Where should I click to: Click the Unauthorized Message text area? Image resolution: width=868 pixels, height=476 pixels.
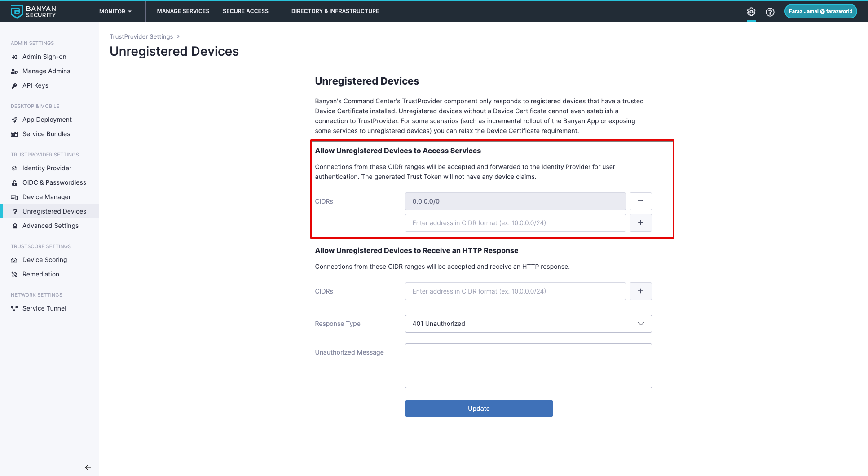pos(528,366)
